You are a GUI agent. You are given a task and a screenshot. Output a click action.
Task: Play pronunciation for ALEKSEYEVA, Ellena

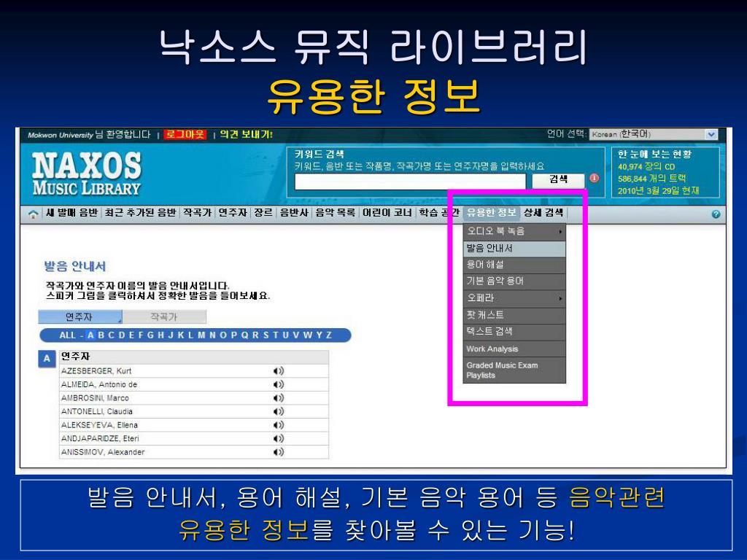pos(279,425)
